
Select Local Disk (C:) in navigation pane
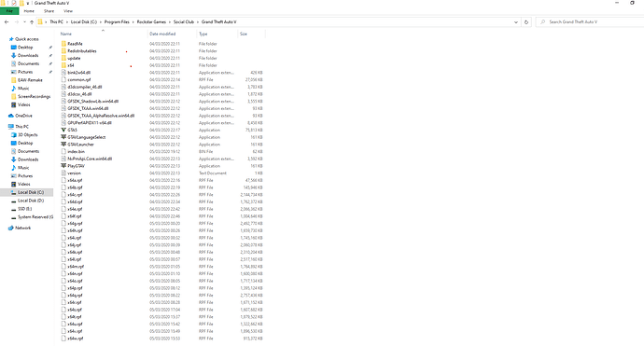31,192
